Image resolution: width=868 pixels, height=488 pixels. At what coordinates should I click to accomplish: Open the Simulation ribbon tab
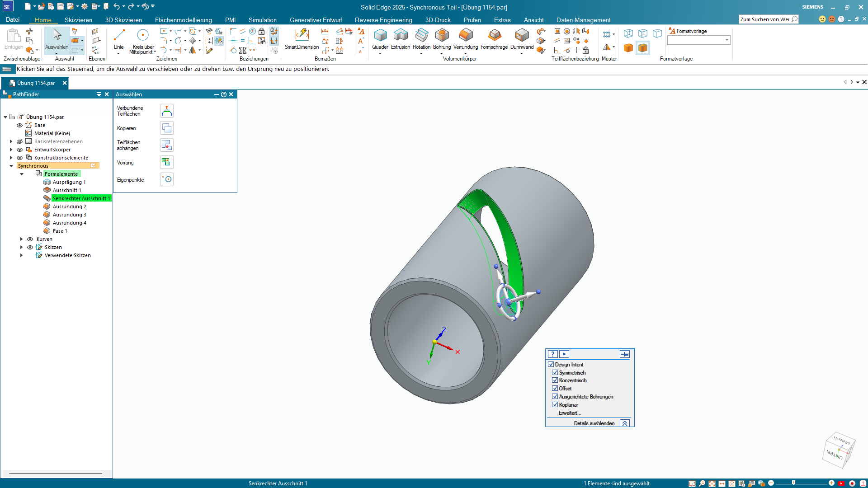tap(263, 20)
